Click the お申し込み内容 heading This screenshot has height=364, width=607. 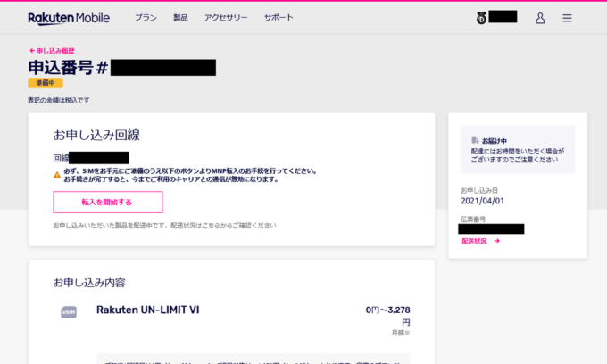(89, 283)
